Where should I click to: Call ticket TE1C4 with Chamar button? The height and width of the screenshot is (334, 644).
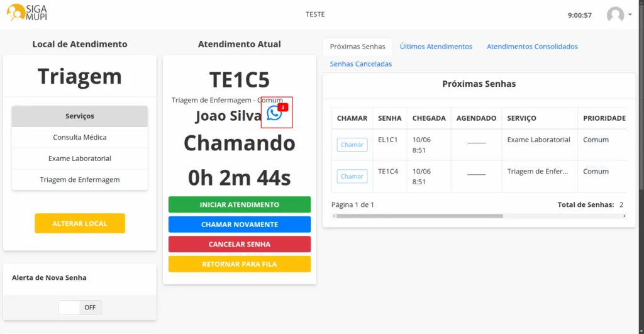352,176
